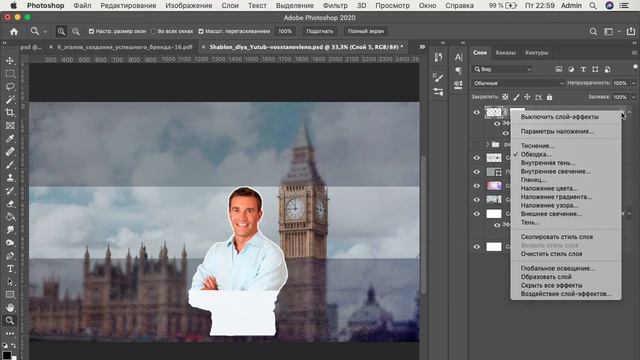Select the Paint Bucket tool
This screenshot has width=640, height=360.
(x=10, y=217)
